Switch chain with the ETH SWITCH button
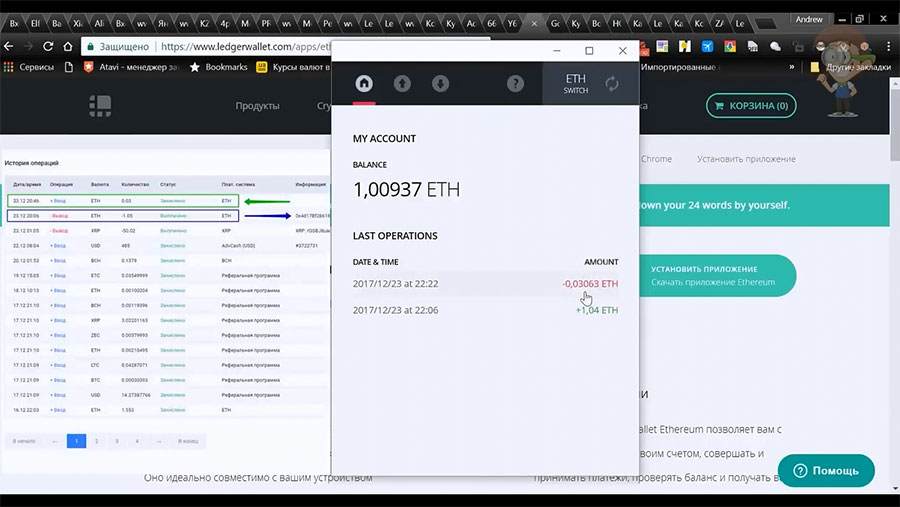Screen dimensions: 900x507 pyautogui.click(x=576, y=83)
